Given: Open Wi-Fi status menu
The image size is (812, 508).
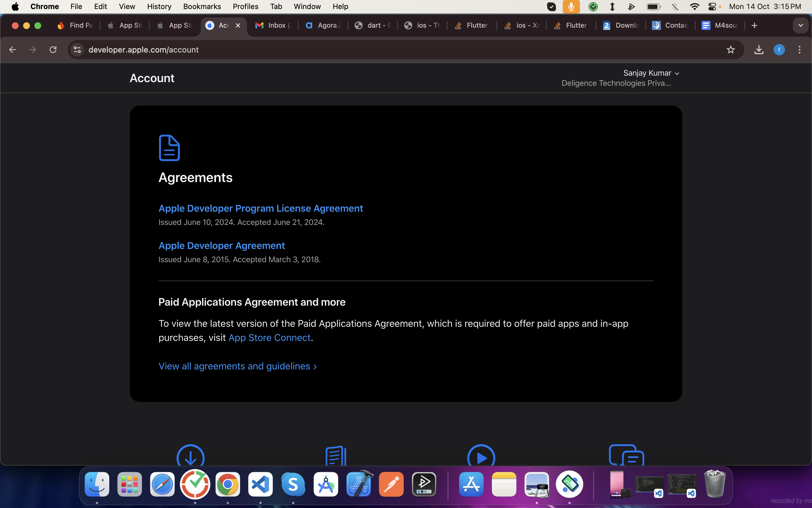Looking at the screenshot, I should (x=694, y=6).
